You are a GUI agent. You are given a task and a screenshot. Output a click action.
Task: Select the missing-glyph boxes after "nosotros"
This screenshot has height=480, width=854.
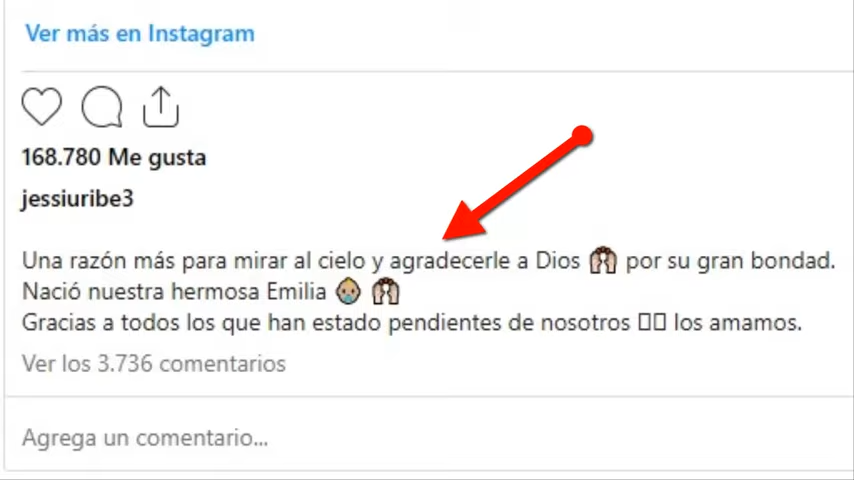coord(652,323)
